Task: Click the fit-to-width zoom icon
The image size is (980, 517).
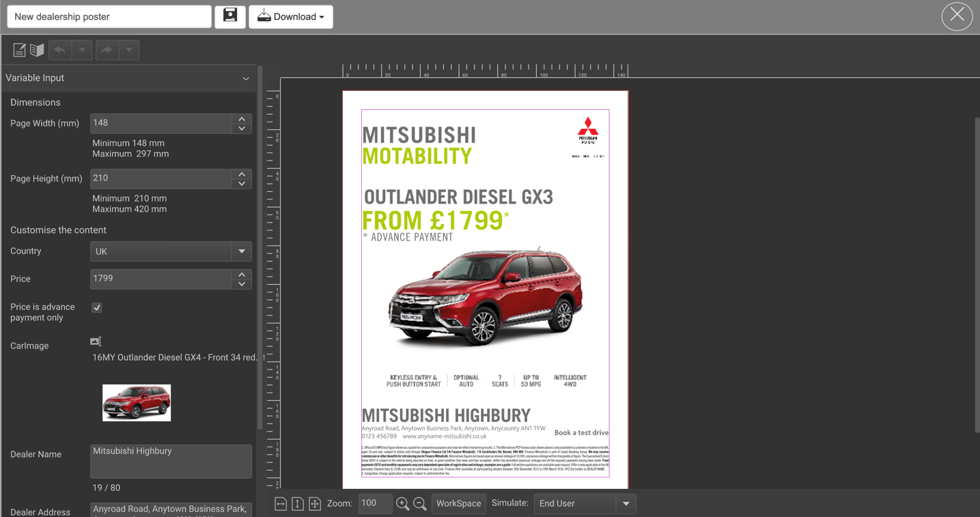Action: (281, 504)
